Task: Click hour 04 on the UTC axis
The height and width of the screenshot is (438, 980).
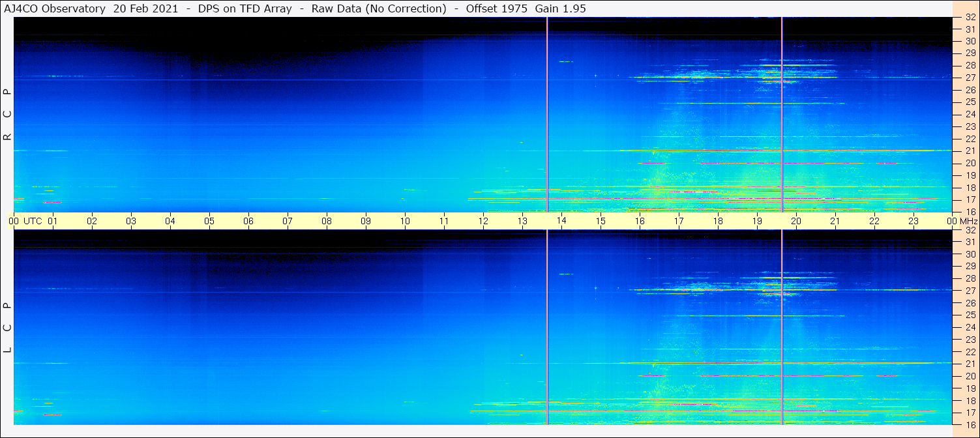Action: click(x=170, y=221)
